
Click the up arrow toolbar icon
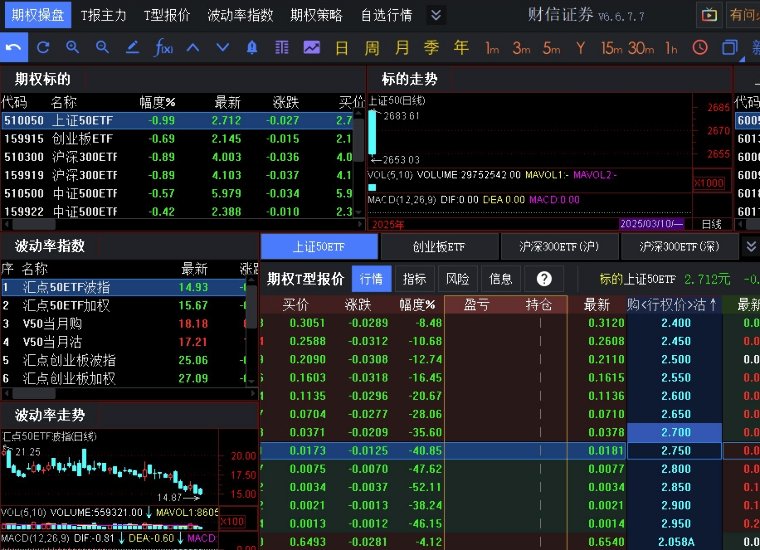click(x=193, y=47)
